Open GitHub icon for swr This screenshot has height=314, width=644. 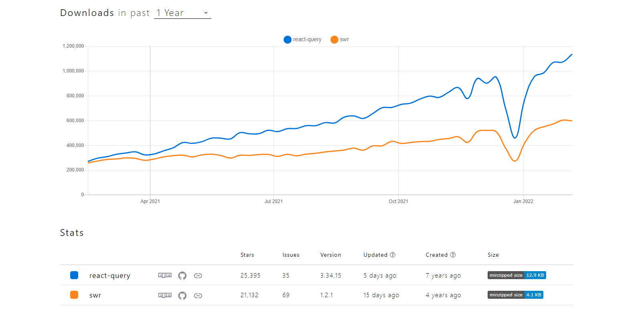pos(182,296)
